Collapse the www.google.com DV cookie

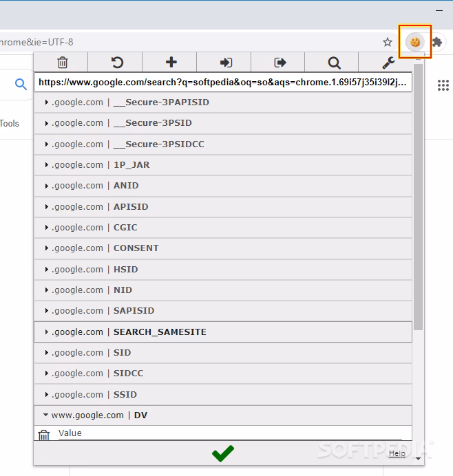(x=223, y=415)
